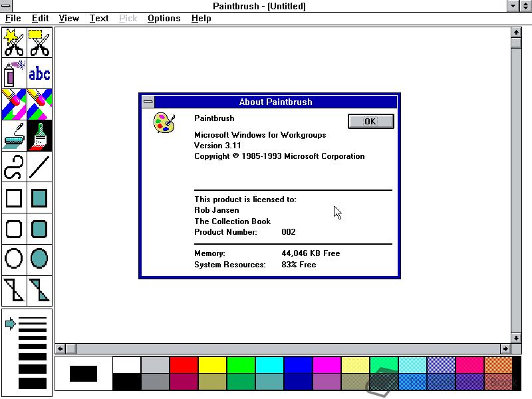Select the Filled Polygon tool
Image resolution: width=532 pixels, height=399 pixels.
point(40,291)
